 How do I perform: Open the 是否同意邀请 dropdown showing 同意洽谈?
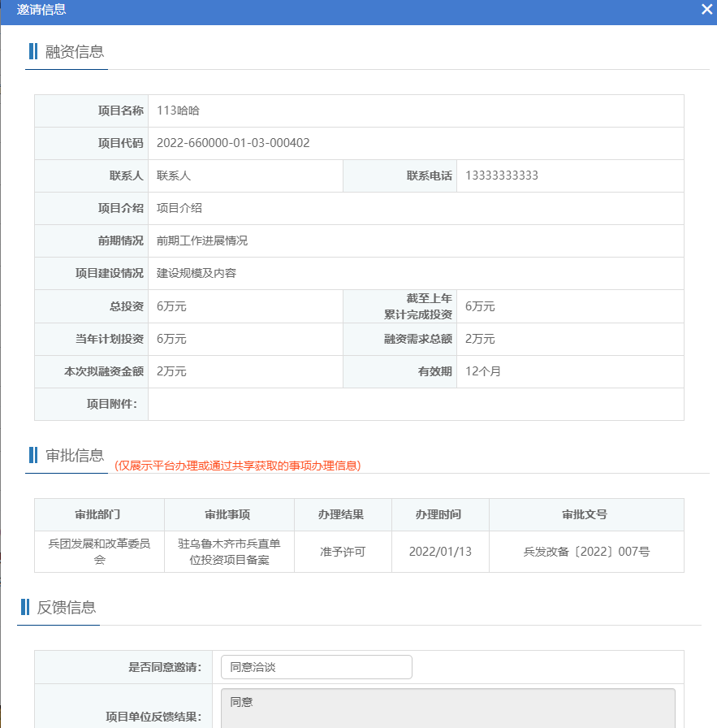[x=316, y=667]
